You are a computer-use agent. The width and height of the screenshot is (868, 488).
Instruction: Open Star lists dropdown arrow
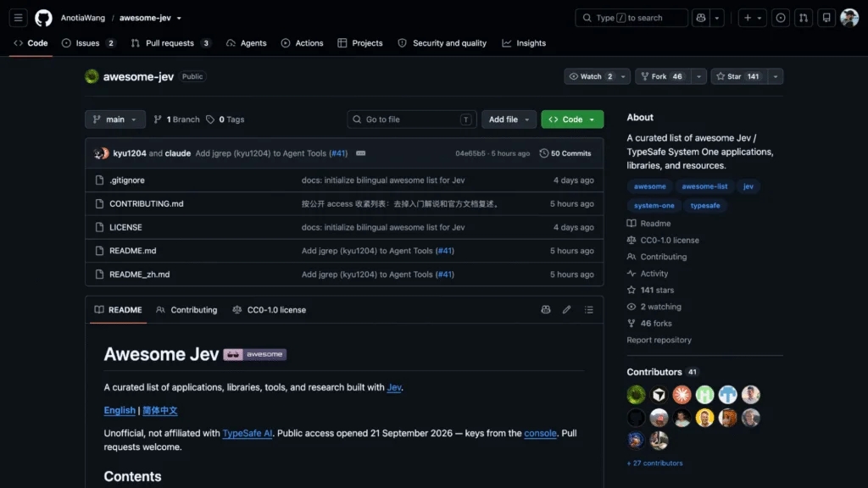point(775,76)
